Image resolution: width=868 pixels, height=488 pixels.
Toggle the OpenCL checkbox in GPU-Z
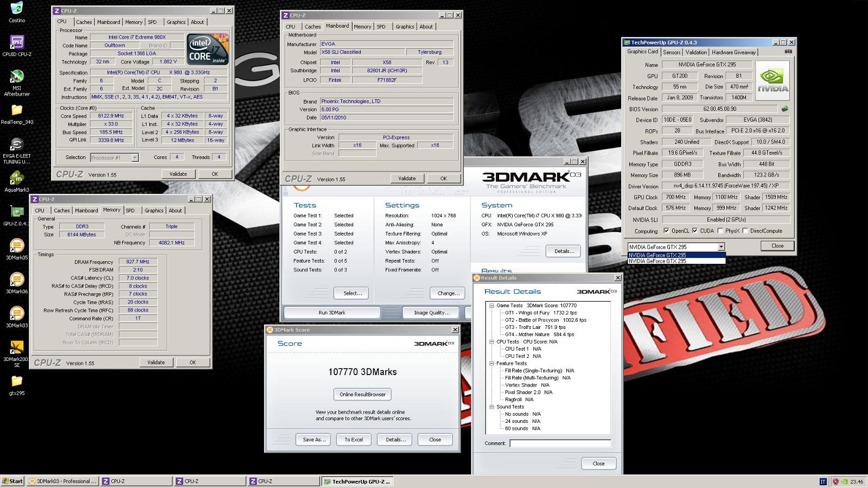click(666, 231)
